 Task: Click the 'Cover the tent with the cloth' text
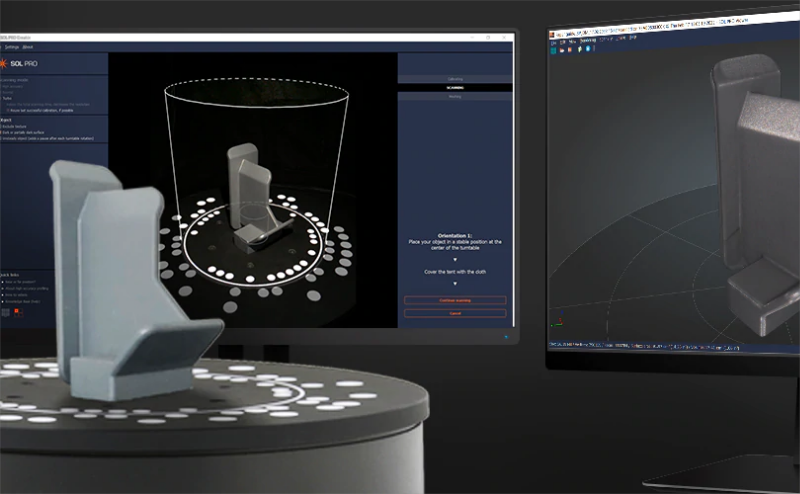coord(455,272)
